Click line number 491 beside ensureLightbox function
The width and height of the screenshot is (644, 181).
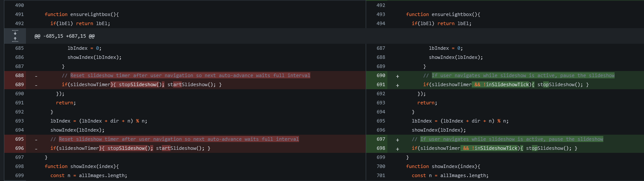(x=19, y=14)
